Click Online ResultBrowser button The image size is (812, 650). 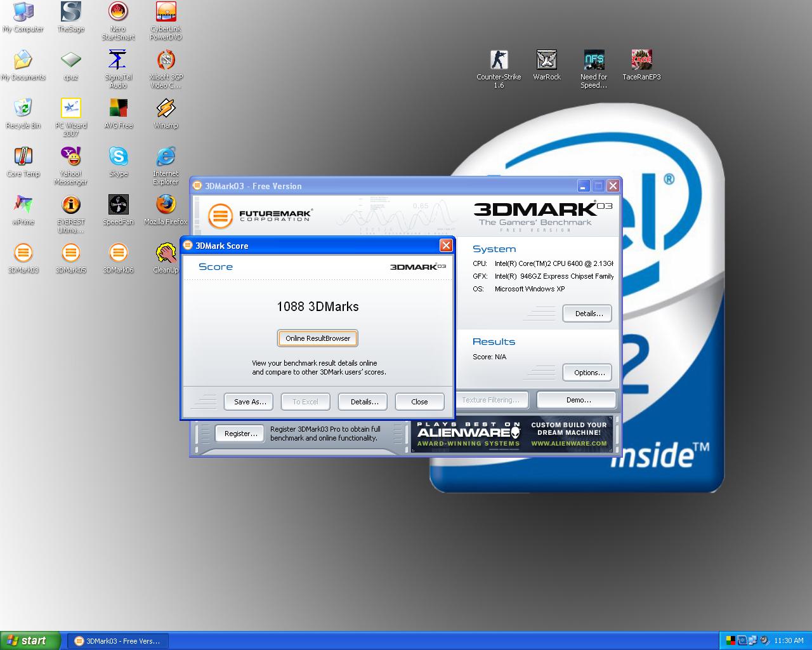pyautogui.click(x=318, y=338)
